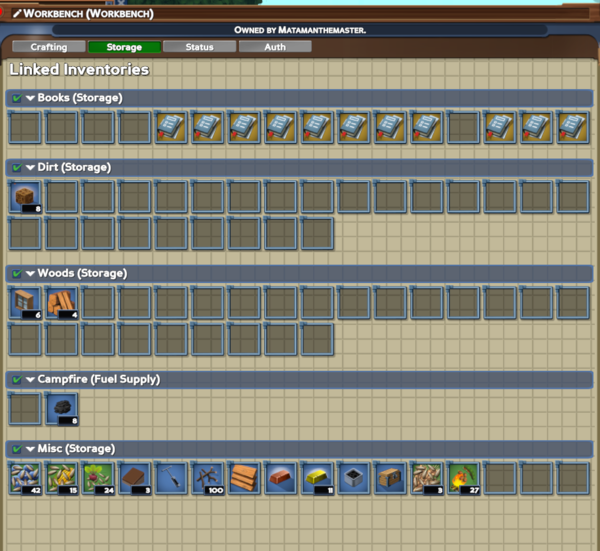Uncheck the Misc storage link checkbox

pos(17,449)
